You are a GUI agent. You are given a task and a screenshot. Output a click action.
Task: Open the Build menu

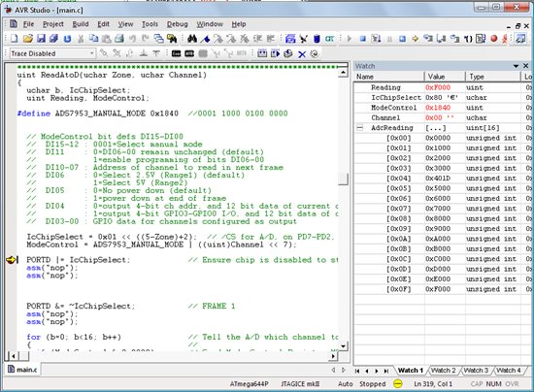pyautogui.click(x=81, y=24)
